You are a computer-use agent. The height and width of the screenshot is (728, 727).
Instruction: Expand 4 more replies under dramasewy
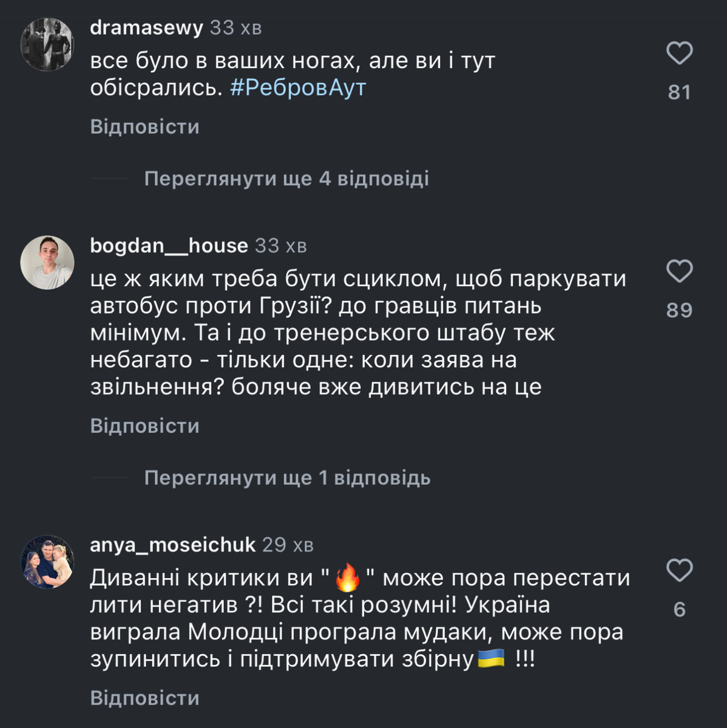[286, 178]
